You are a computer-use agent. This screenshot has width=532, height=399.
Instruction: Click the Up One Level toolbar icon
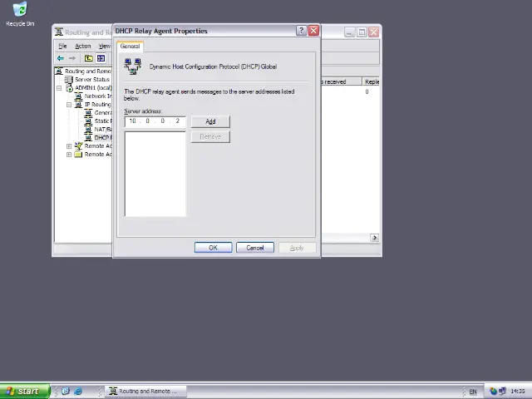(x=89, y=58)
